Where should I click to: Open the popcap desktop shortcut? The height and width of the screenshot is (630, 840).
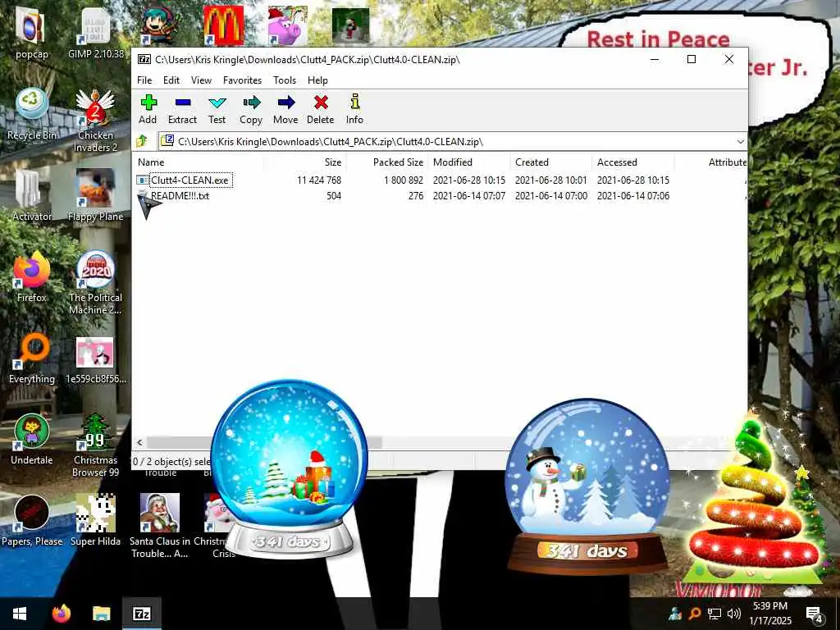(x=32, y=33)
